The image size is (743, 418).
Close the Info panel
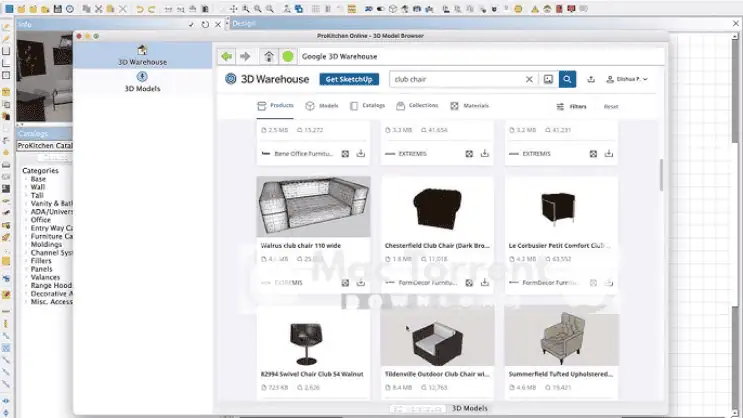[218, 24]
